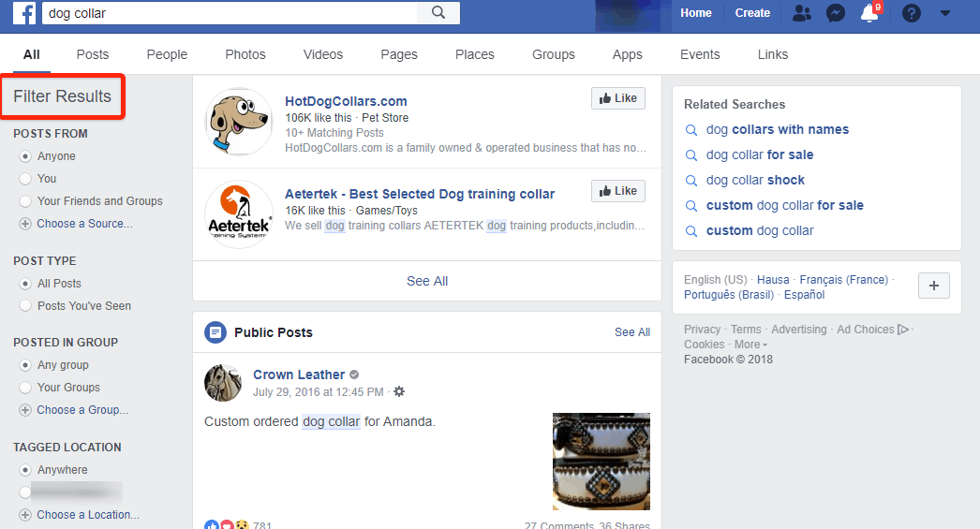Open the Friend Requests icon
980x529 pixels.
[801, 12]
